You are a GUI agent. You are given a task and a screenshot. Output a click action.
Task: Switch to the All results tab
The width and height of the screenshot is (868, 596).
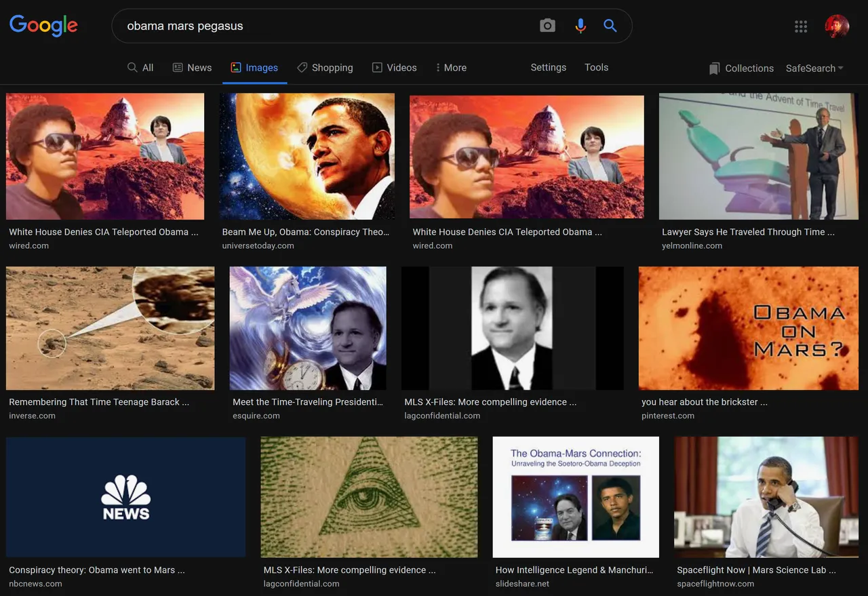point(140,68)
